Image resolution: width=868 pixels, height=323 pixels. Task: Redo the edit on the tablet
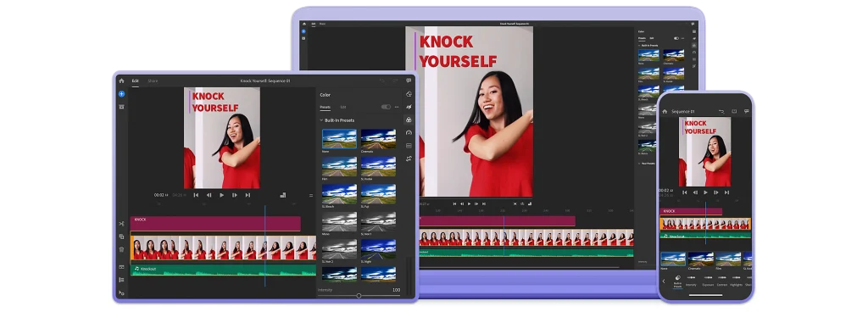coord(395,81)
